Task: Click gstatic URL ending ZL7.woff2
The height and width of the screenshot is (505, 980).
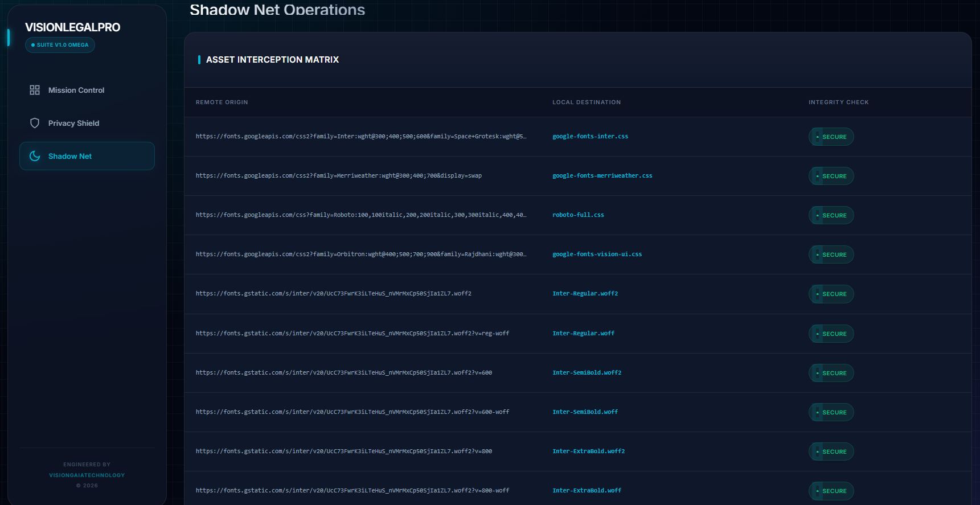Action: (334, 294)
